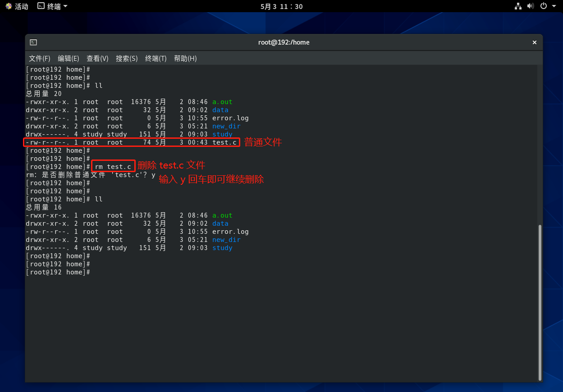The image size is (563, 392).
Task: Click the volume speaker icon
Action: pyautogui.click(x=530, y=6)
